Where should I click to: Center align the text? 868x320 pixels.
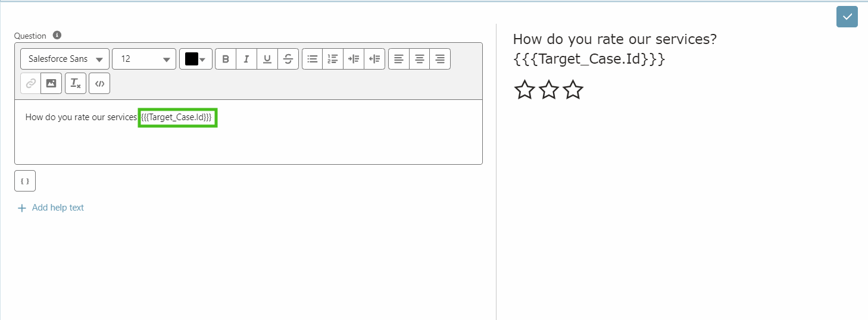419,59
